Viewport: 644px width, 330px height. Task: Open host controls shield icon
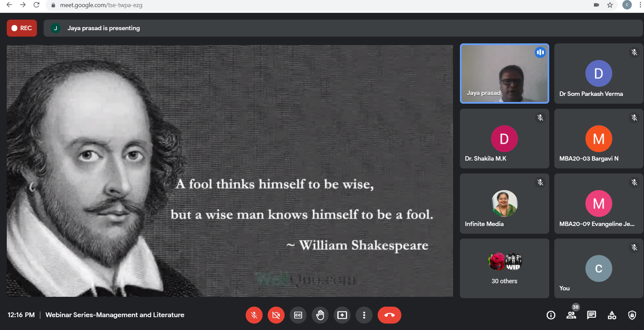(632, 315)
